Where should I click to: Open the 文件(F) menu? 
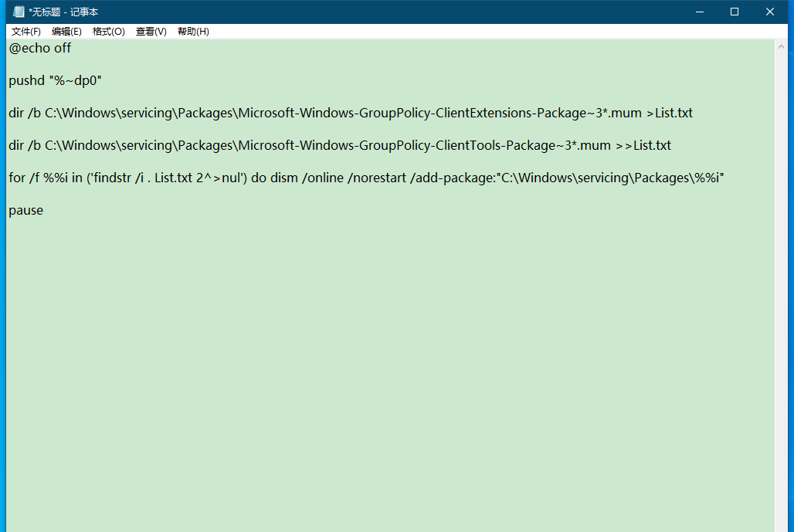pos(25,32)
